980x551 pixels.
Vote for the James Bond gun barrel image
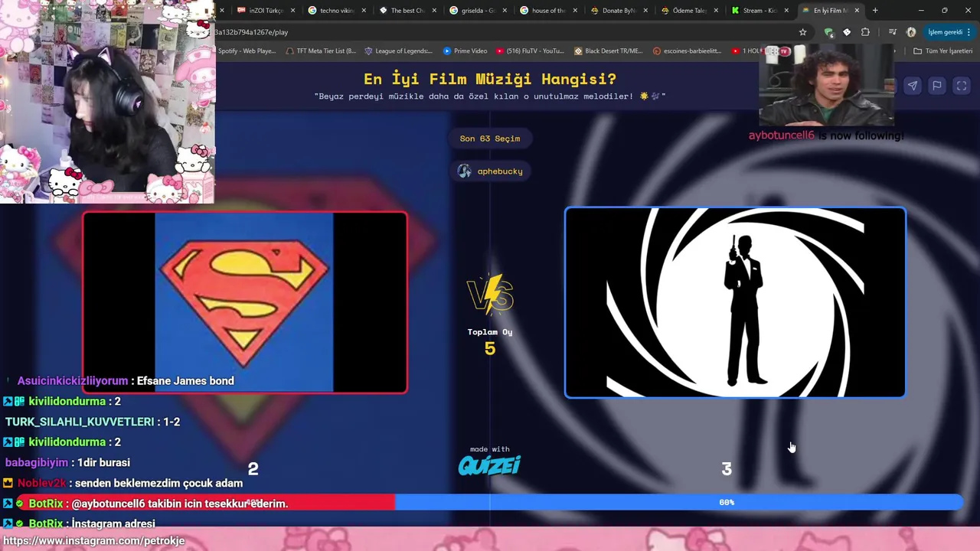coord(735,302)
